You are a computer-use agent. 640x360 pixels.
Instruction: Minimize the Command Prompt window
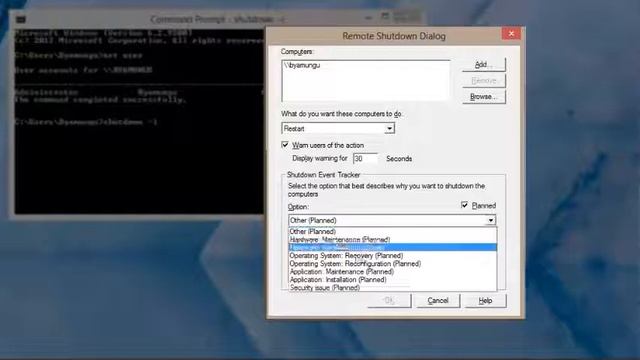(368, 18)
